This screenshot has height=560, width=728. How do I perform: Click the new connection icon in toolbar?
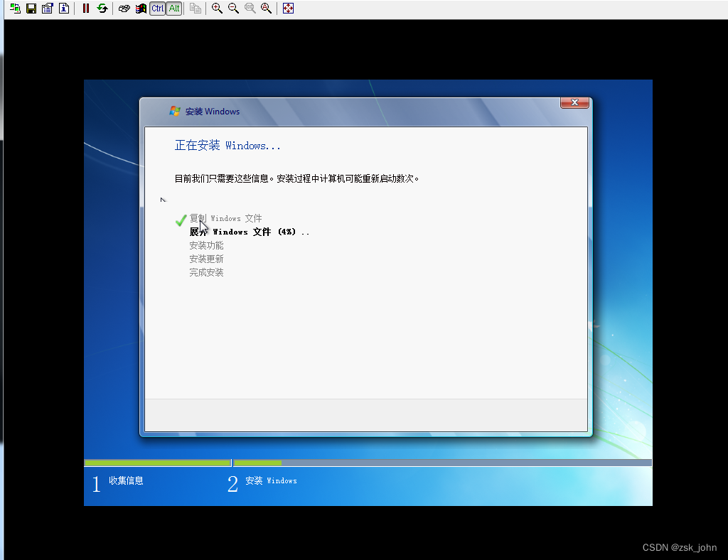(15, 9)
